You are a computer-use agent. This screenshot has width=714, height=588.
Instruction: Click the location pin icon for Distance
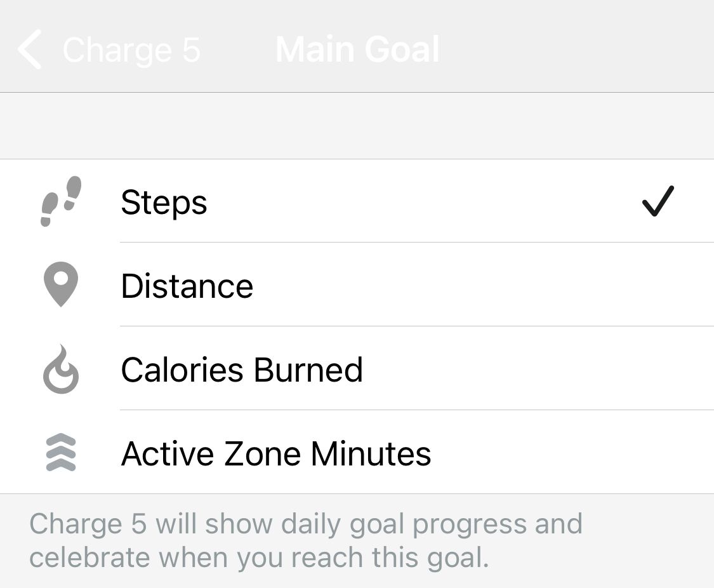[x=61, y=285]
